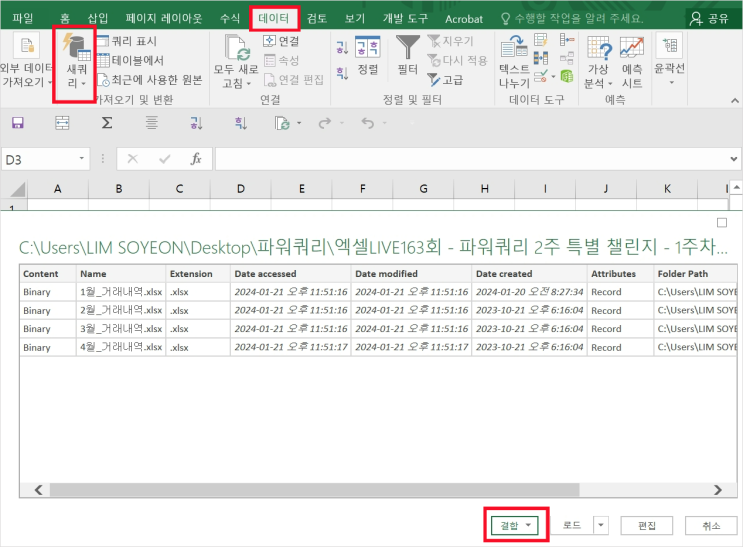
Task: Click the 로드 load button
Action: pos(572,525)
